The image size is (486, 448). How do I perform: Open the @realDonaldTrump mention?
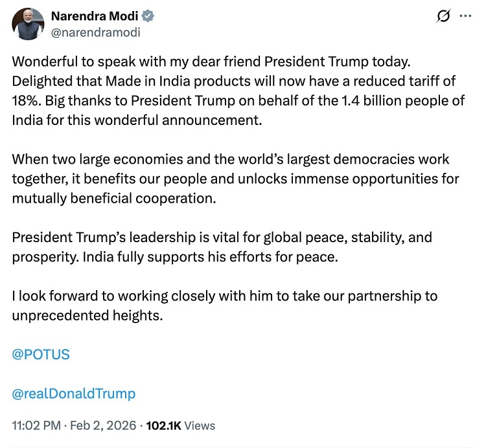(74, 393)
